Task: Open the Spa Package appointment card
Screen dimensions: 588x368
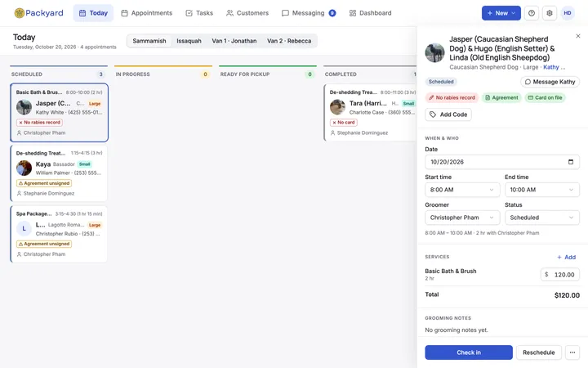Action: [60, 234]
